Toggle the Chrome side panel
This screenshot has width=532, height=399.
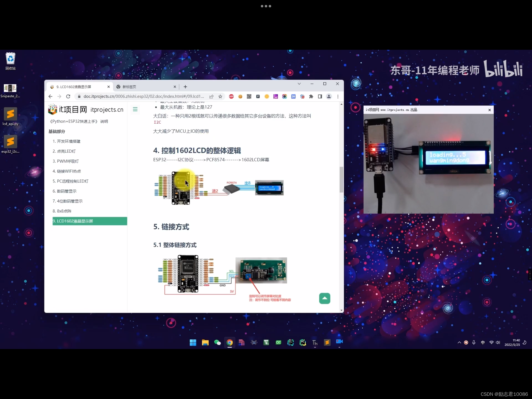click(x=320, y=97)
